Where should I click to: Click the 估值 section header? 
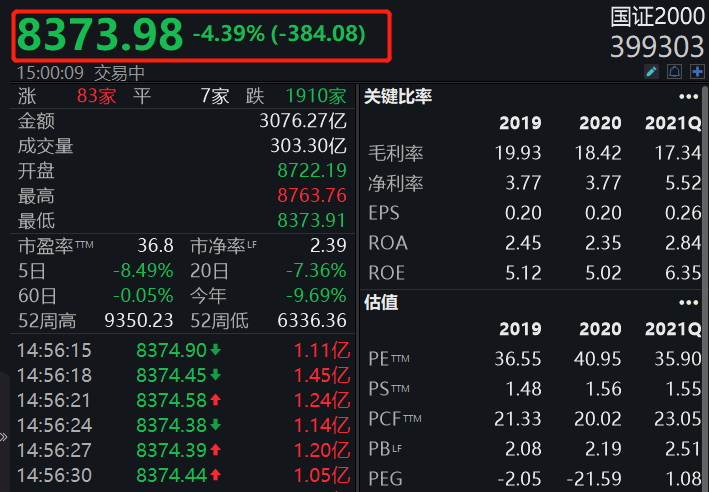coord(381,302)
